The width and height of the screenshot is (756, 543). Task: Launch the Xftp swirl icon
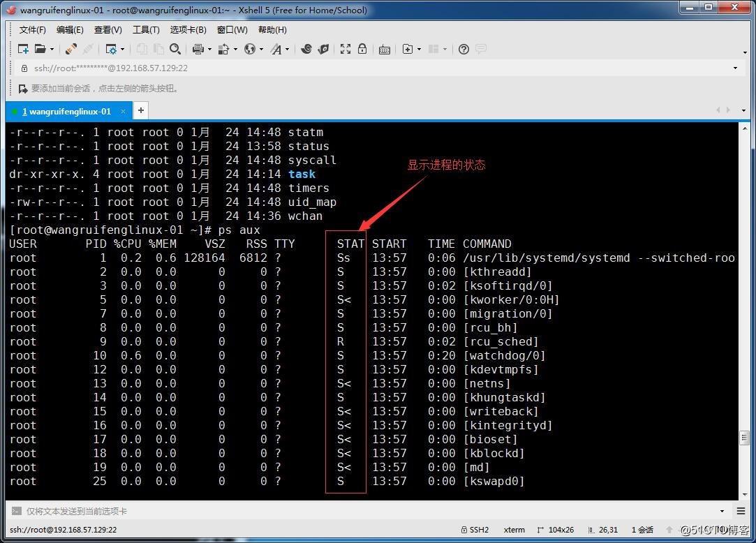[306, 49]
